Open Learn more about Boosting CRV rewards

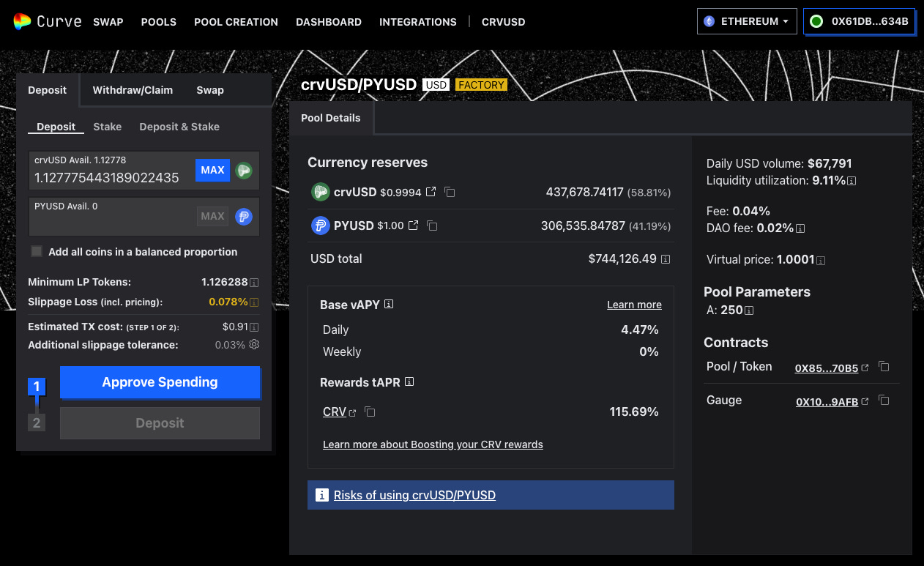click(x=433, y=444)
